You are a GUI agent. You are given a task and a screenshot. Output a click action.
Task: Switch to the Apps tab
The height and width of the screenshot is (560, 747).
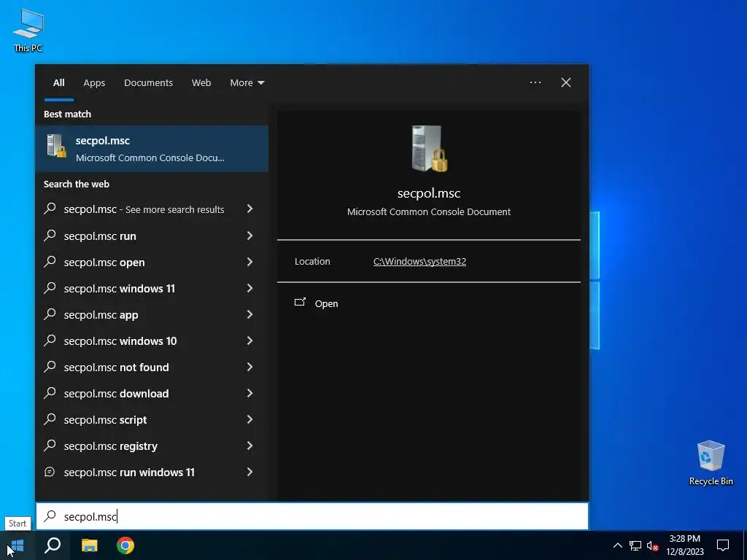(94, 83)
